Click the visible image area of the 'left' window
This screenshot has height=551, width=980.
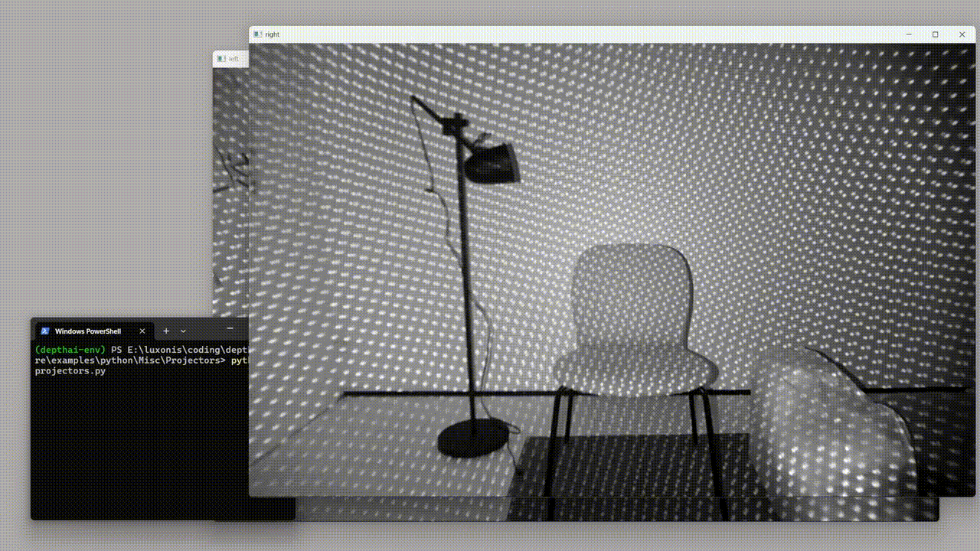230,191
